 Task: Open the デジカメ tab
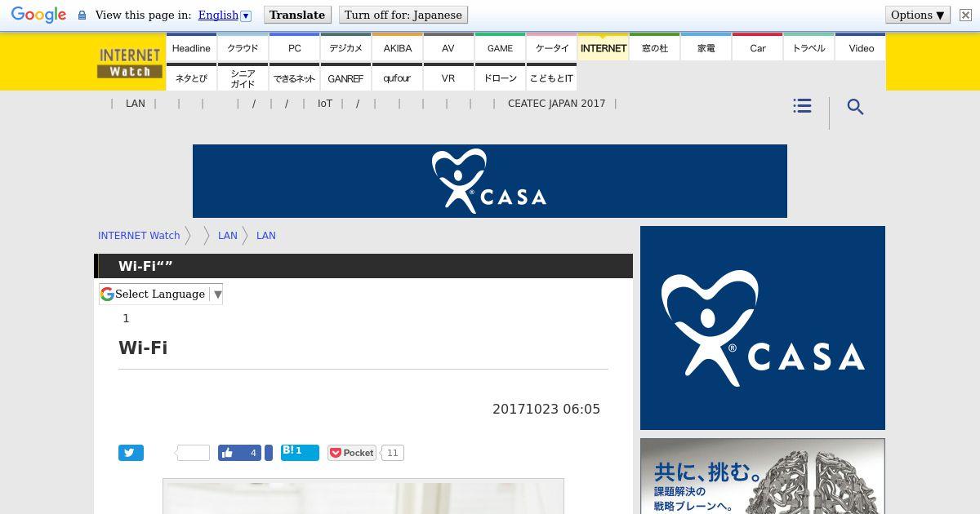tap(345, 47)
